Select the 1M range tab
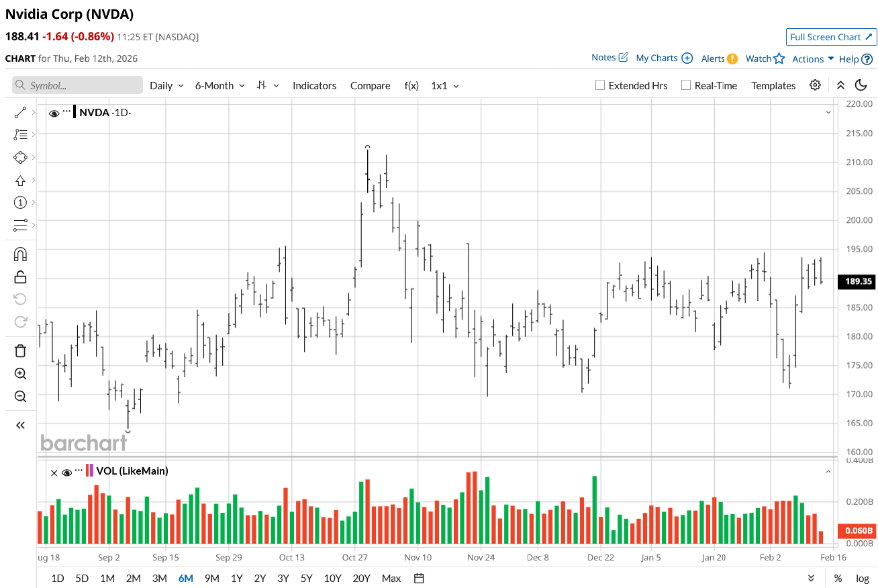 click(x=107, y=579)
